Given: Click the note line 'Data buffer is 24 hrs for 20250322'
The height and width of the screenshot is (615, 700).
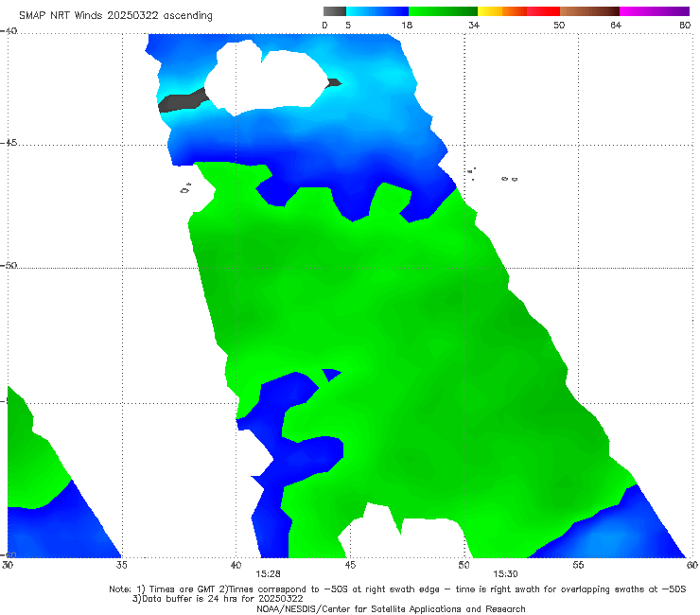Looking at the screenshot, I should click(x=218, y=599).
